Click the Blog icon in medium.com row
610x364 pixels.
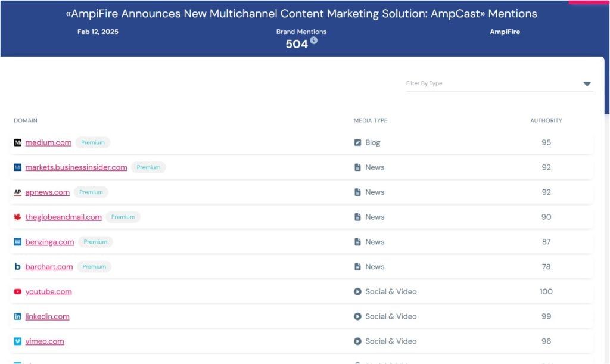[x=357, y=143]
